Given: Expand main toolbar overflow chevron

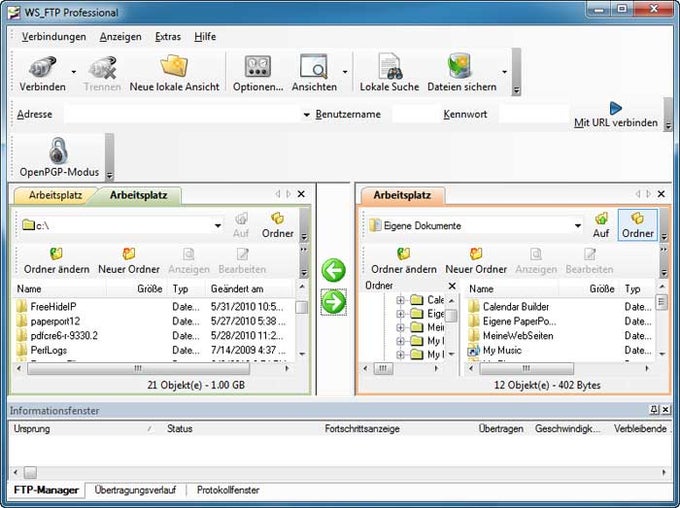Looking at the screenshot, I should click(x=516, y=90).
